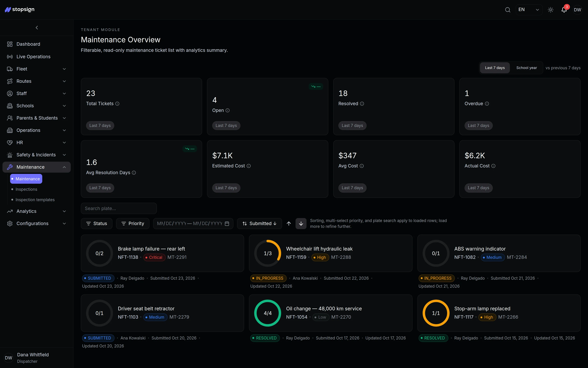Open the Submitted sort dropdown
This screenshot has height=368, width=588.
click(259, 224)
